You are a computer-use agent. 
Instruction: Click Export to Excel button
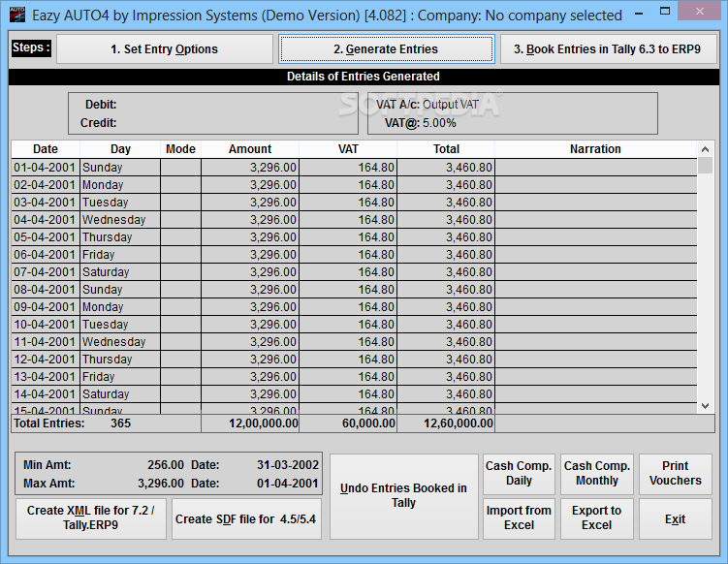tap(596, 518)
